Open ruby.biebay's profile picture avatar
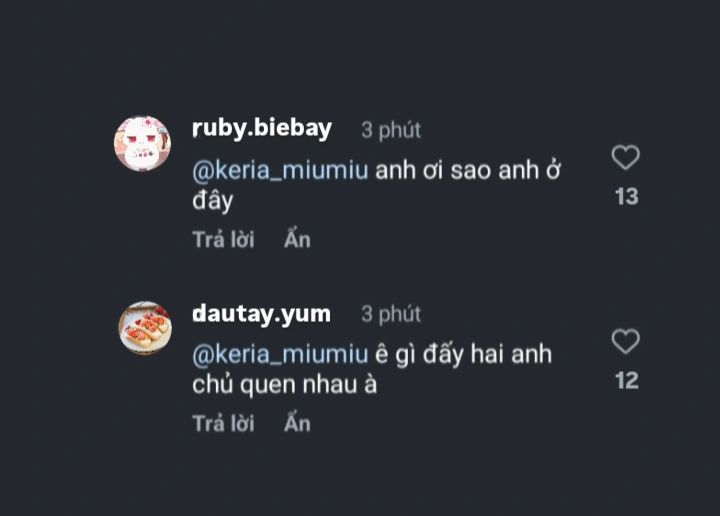This screenshot has height=516, width=720. pos(142,144)
